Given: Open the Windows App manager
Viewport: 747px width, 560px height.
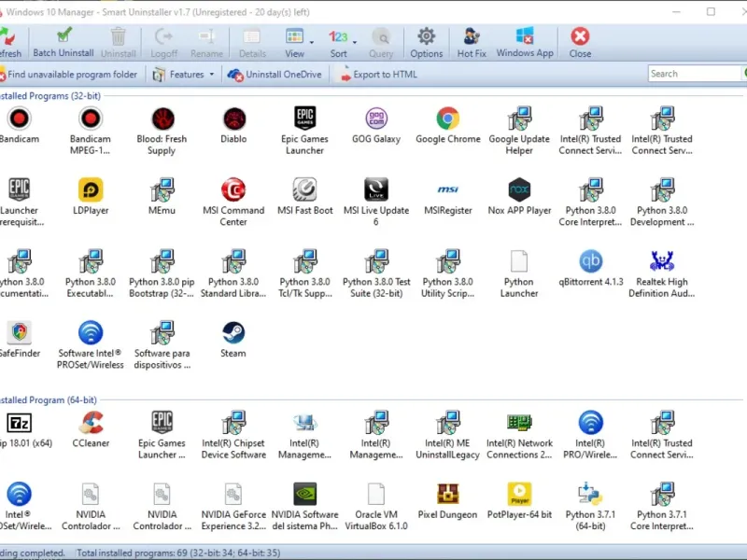Looking at the screenshot, I should [x=525, y=42].
